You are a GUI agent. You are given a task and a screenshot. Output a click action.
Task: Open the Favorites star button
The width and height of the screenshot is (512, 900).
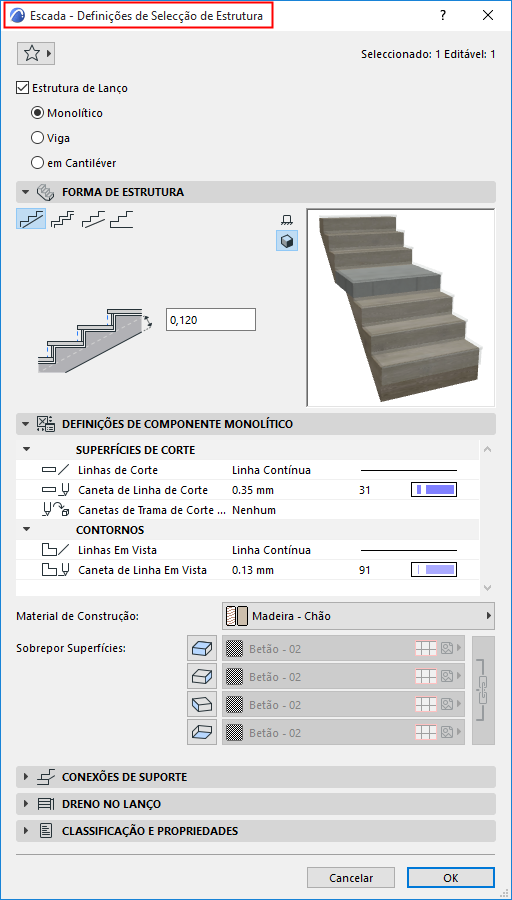click(36, 53)
